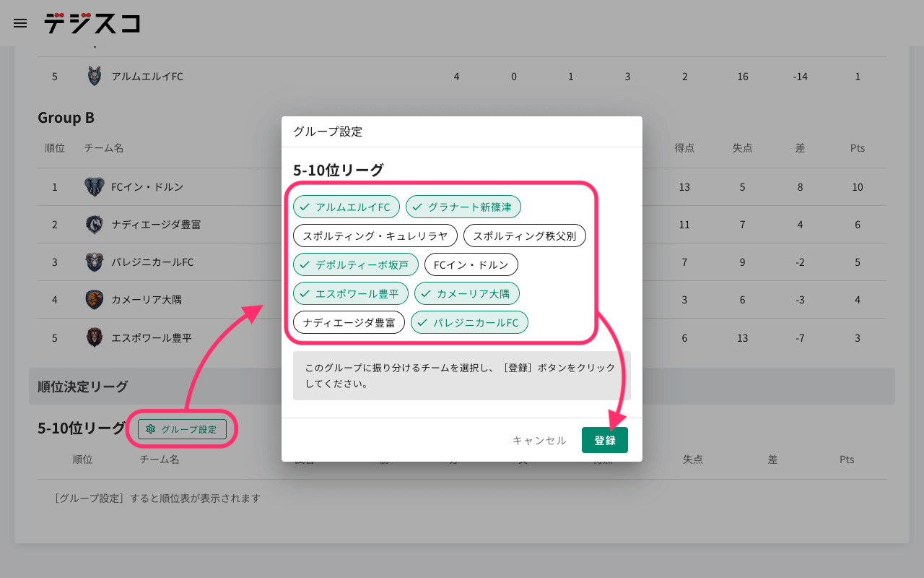This screenshot has width=924, height=578.
Task: Toggle off the デポルティーボ坂戸 chip
Action: 355,264
